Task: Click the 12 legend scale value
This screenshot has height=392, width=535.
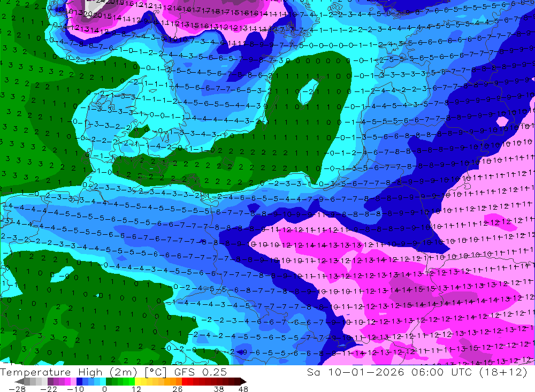Action: (136, 389)
